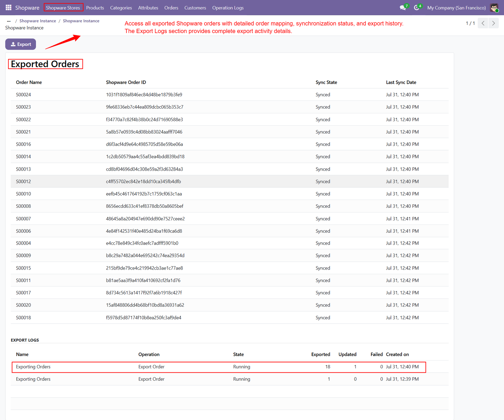This screenshot has width=504, height=420.
Task: Open order S00024 row
Action: point(230,94)
